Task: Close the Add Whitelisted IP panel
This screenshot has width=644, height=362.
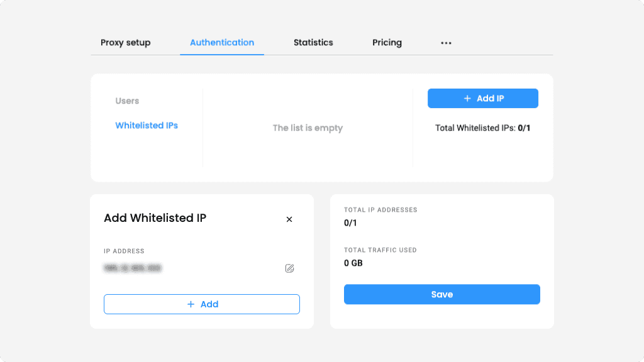Action: (289, 219)
